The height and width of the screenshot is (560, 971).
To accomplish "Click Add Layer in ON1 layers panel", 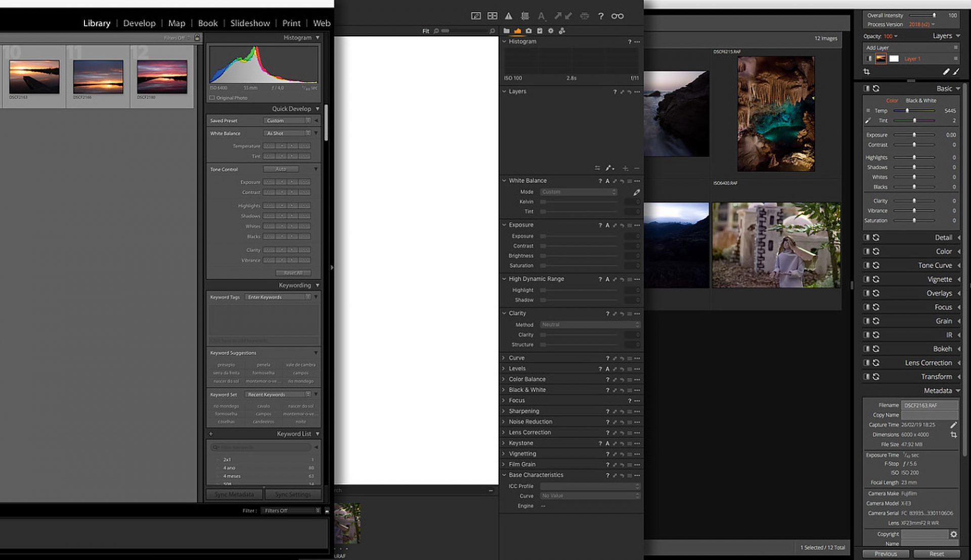I will (877, 48).
